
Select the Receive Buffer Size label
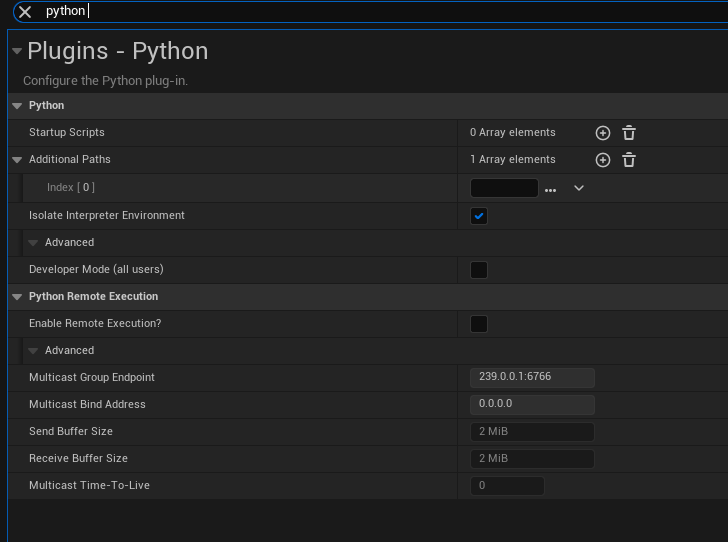78,458
